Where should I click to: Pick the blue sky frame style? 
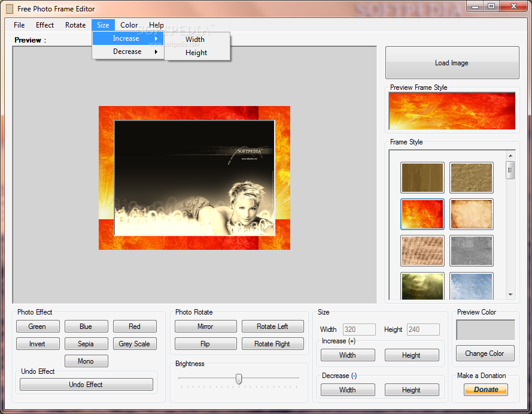[x=472, y=286]
